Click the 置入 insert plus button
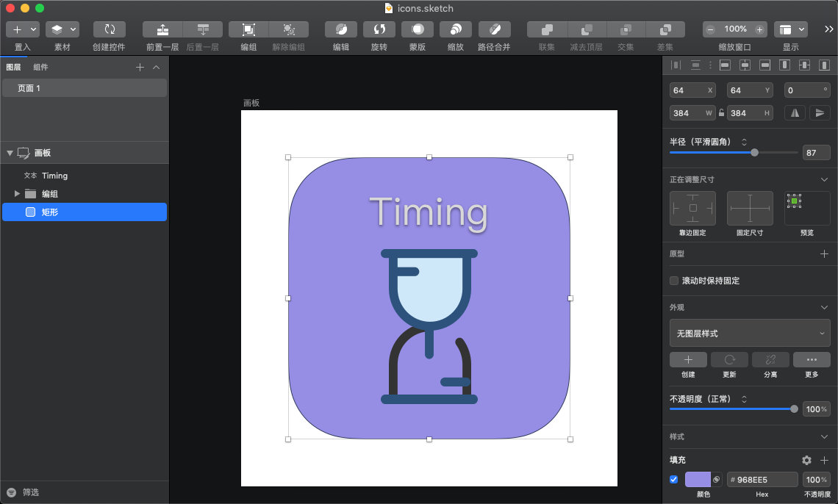 (x=17, y=29)
